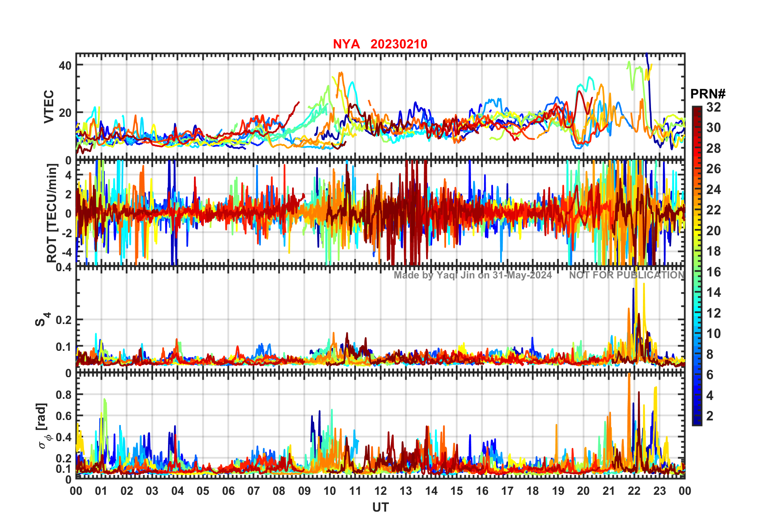Click x-axis tick label 20
Viewport: 761px width, 532px height.
coord(583,491)
